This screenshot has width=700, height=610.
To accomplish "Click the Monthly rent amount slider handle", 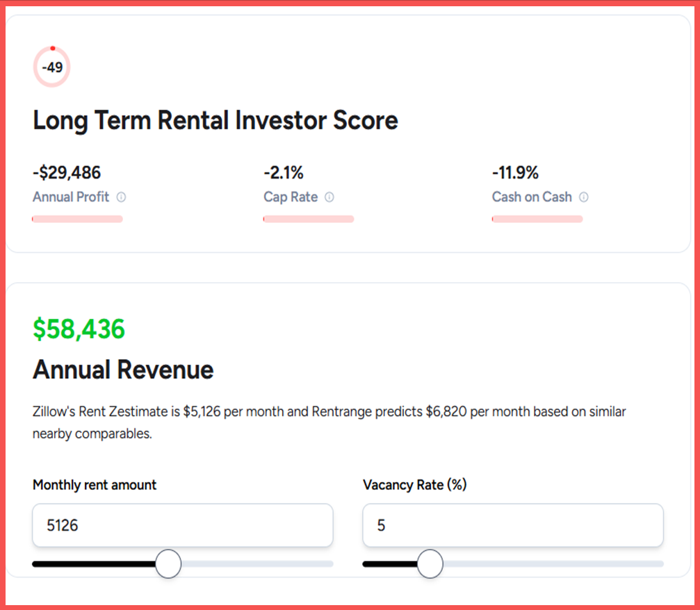I will point(168,564).
